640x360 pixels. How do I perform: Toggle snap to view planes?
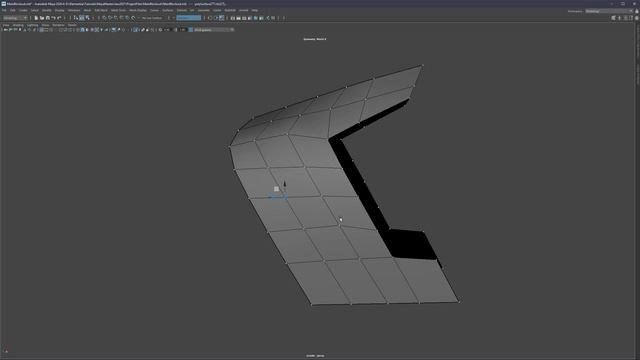point(127,18)
